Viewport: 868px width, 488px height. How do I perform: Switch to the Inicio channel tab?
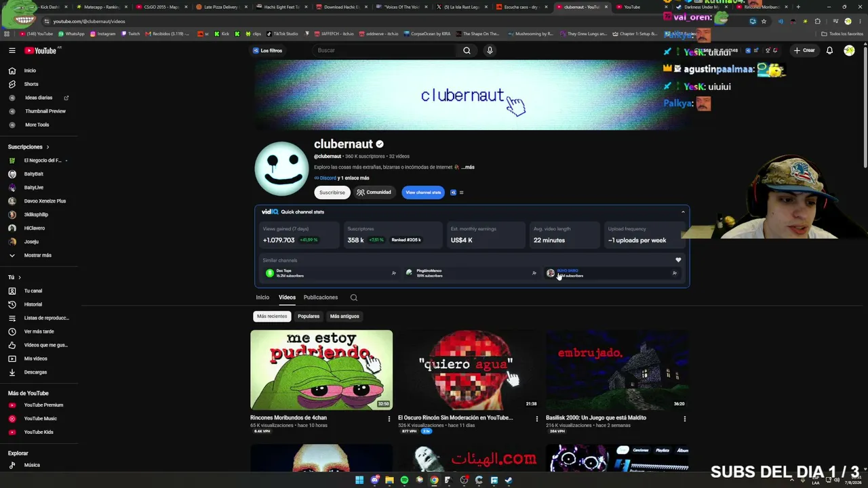tap(262, 298)
